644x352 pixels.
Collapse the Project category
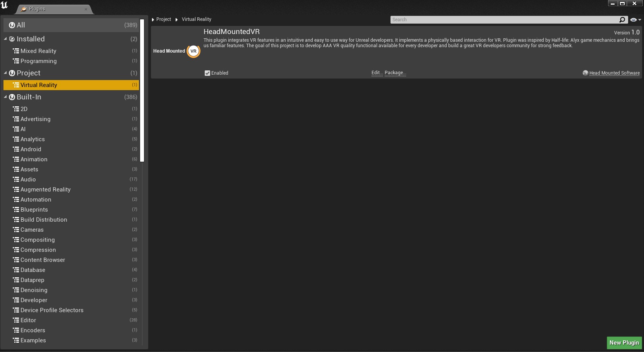5,73
